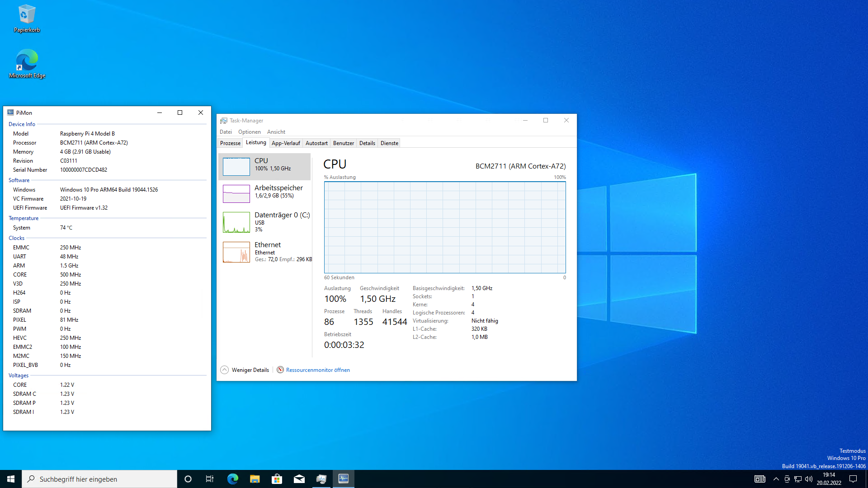Open the network tray icon
868x488 pixels.
[x=798, y=479]
